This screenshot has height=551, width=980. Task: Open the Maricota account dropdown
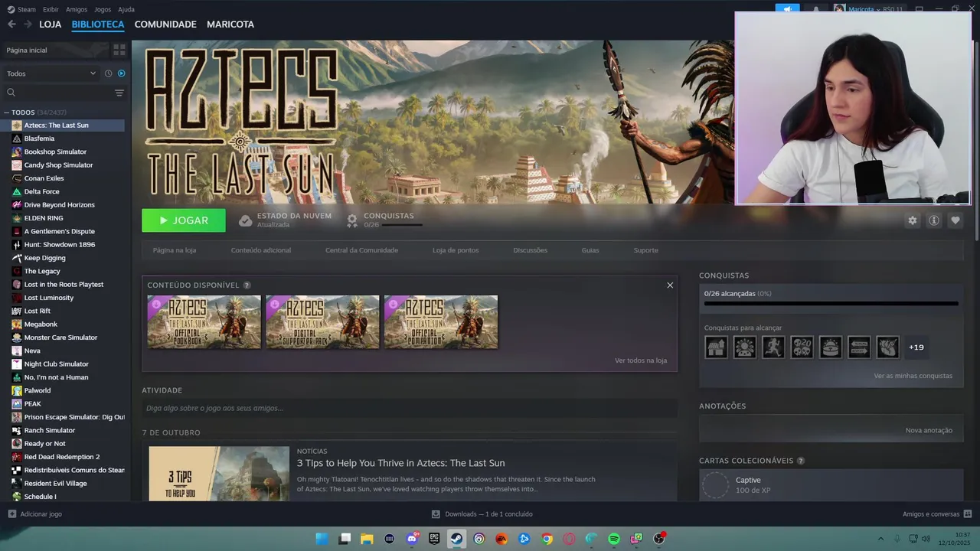[868, 9]
